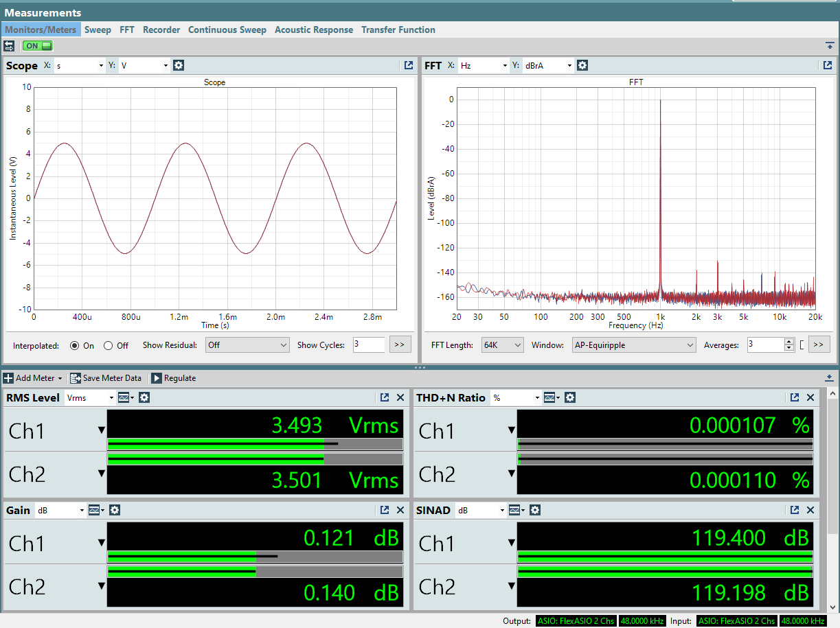The width and height of the screenshot is (840, 628).
Task: Close the SINAD meter
Action: (810, 510)
